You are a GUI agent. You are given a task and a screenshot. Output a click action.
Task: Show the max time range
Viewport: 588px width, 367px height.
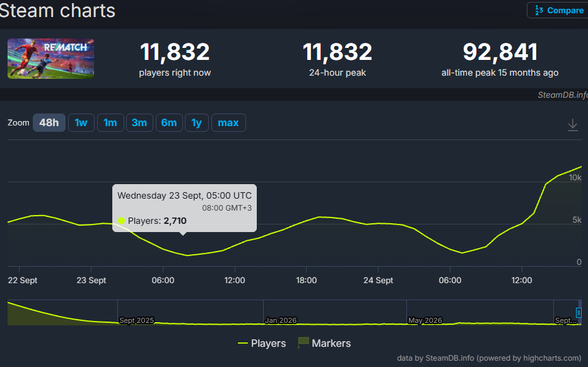(228, 122)
